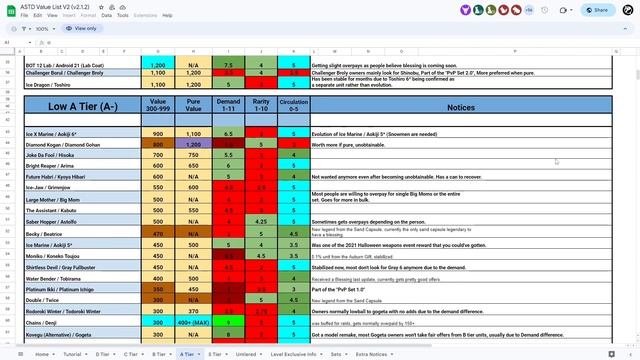The width and height of the screenshot is (640, 360).
Task: Click the document title ASTD Value List V2
Action: pyautogui.click(x=55, y=7)
